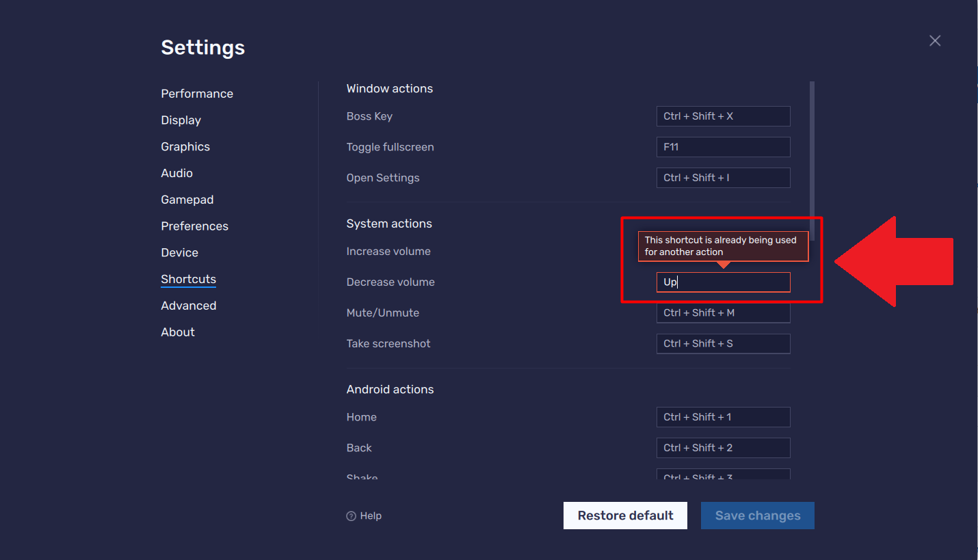
Task: Open the Preferences settings section
Action: pos(194,226)
